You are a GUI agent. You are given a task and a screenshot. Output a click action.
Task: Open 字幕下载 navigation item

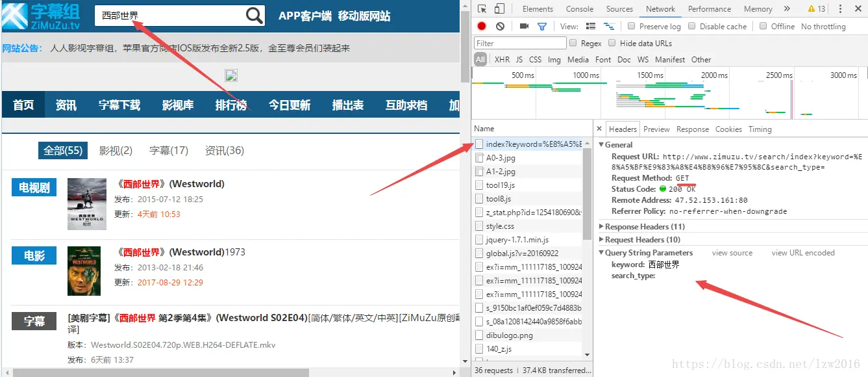pos(119,105)
